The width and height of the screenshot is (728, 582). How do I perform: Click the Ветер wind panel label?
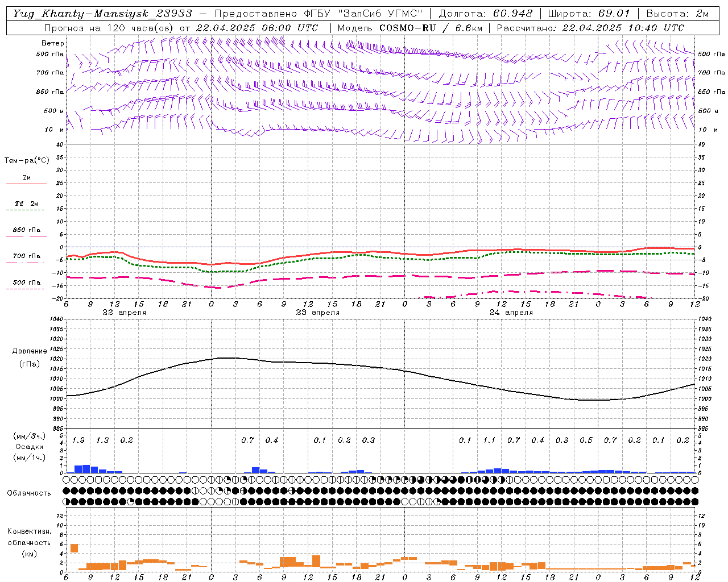click(53, 43)
